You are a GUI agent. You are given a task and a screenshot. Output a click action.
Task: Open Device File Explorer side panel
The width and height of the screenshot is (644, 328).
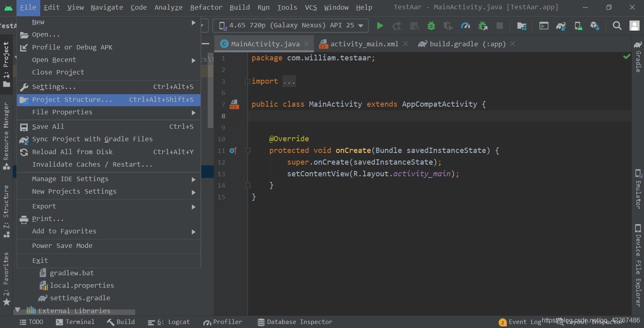click(638, 266)
